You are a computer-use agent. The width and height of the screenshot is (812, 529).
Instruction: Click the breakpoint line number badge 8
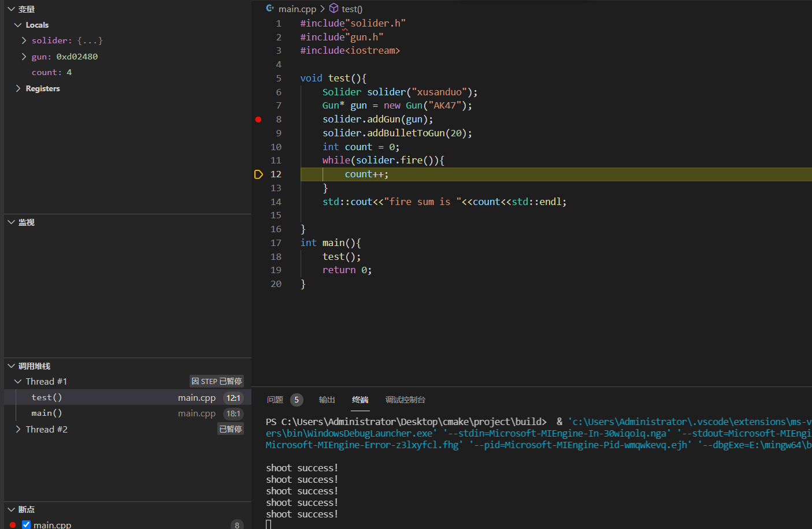(x=237, y=525)
